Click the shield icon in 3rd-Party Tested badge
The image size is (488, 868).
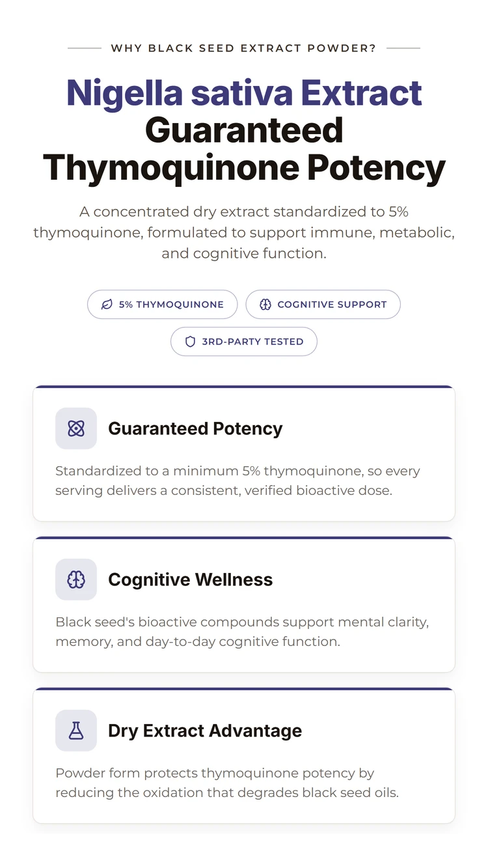(190, 341)
